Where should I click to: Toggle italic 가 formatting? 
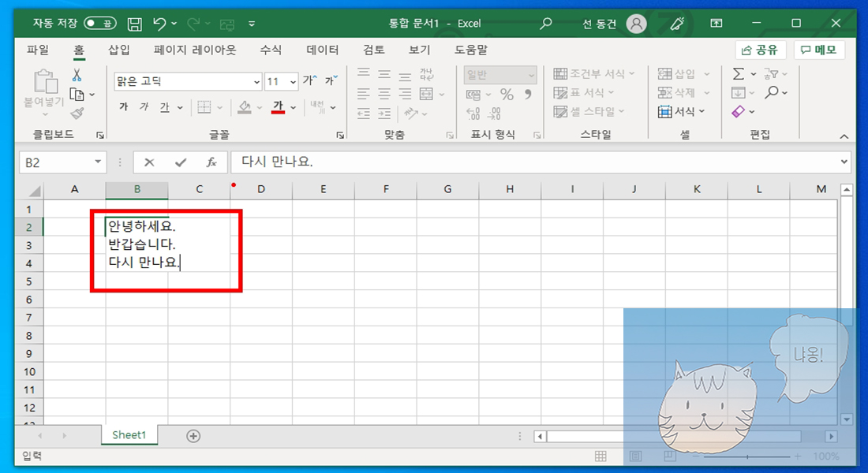144,106
